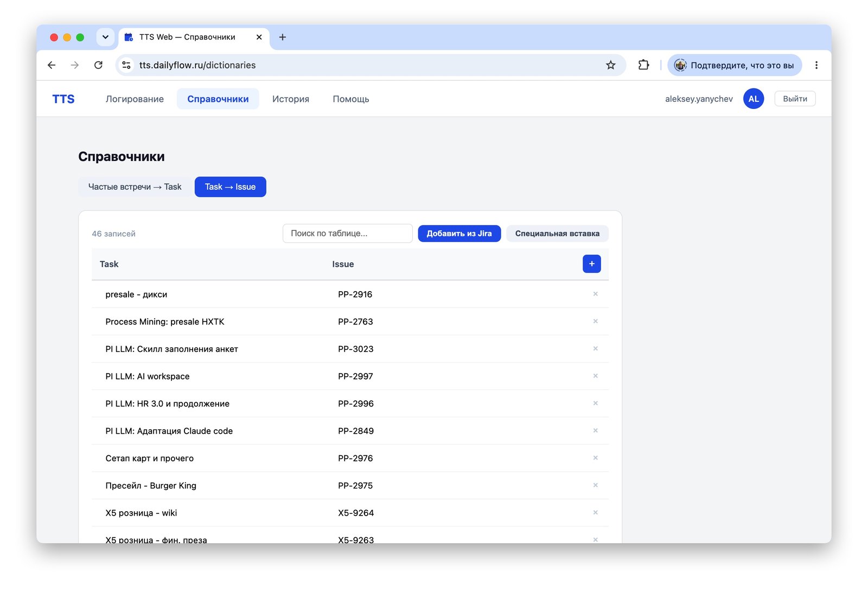Open a new browser tab with plus
The image size is (868, 592).
283,37
